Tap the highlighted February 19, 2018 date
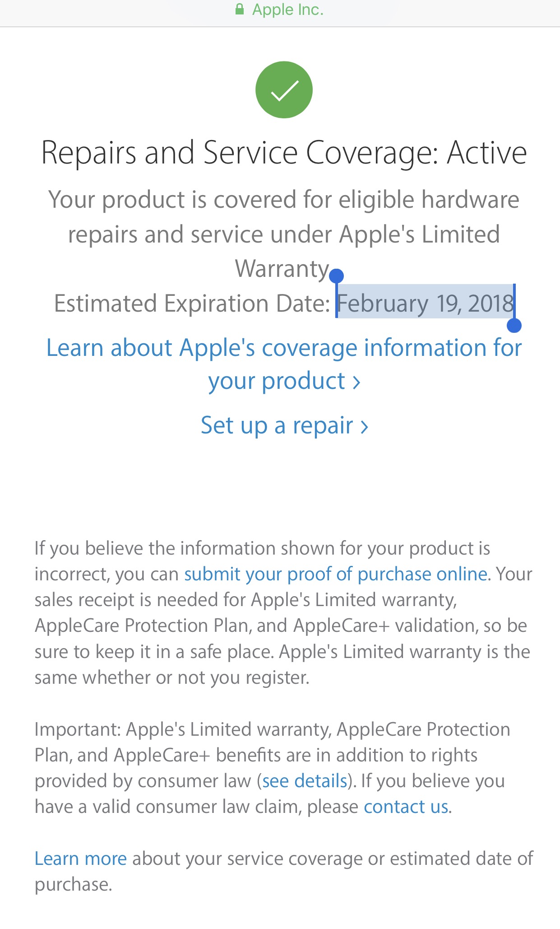This screenshot has width=560, height=929. [x=425, y=303]
